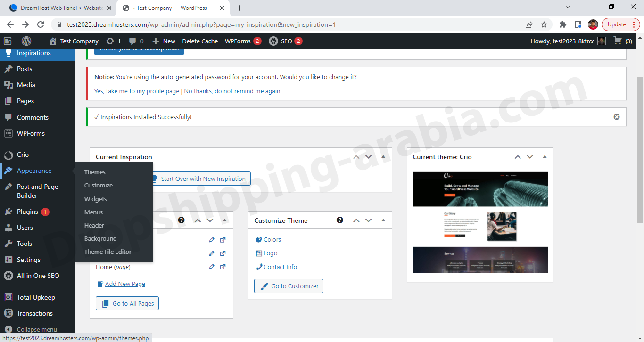Click the Users icon in sidebar
This screenshot has height=342, width=644.
click(x=8, y=228)
